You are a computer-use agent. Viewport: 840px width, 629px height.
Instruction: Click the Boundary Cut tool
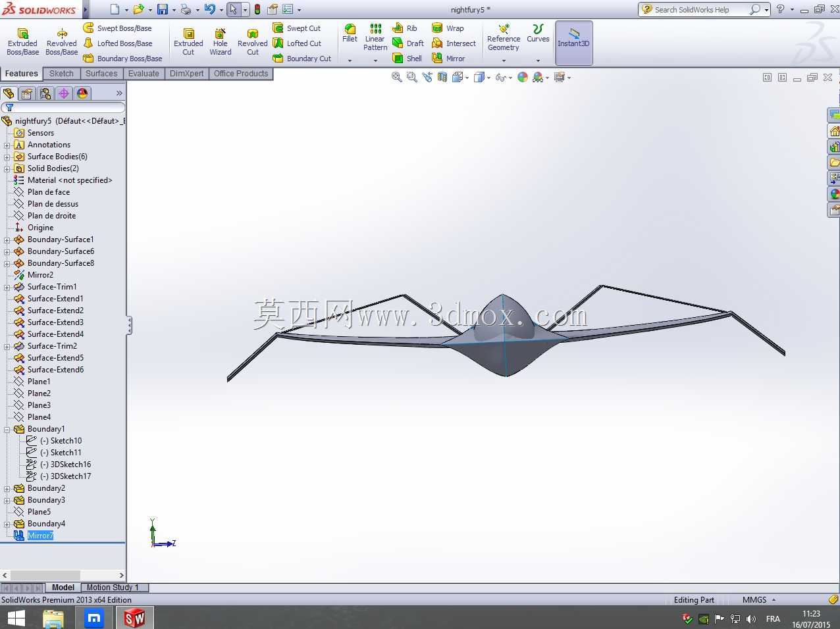302,58
